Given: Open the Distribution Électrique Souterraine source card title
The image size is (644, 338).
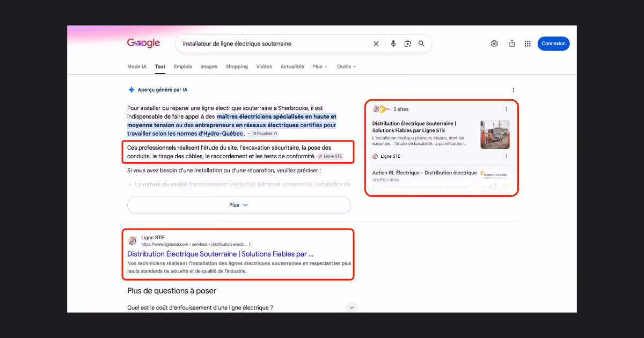Looking at the screenshot, I should (414, 127).
